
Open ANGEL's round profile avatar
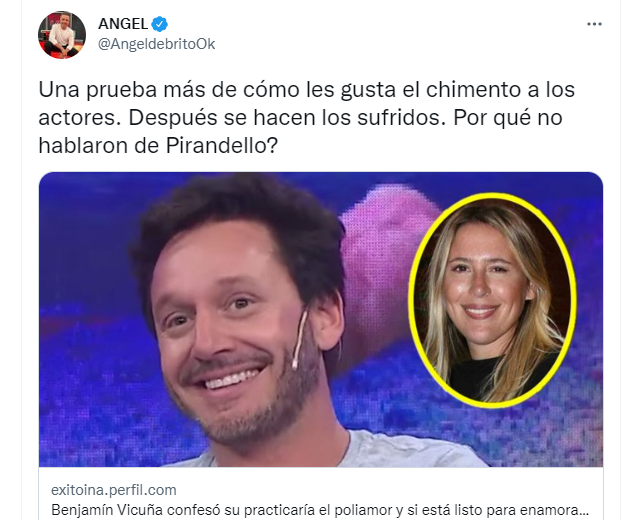[x=62, y=35]
